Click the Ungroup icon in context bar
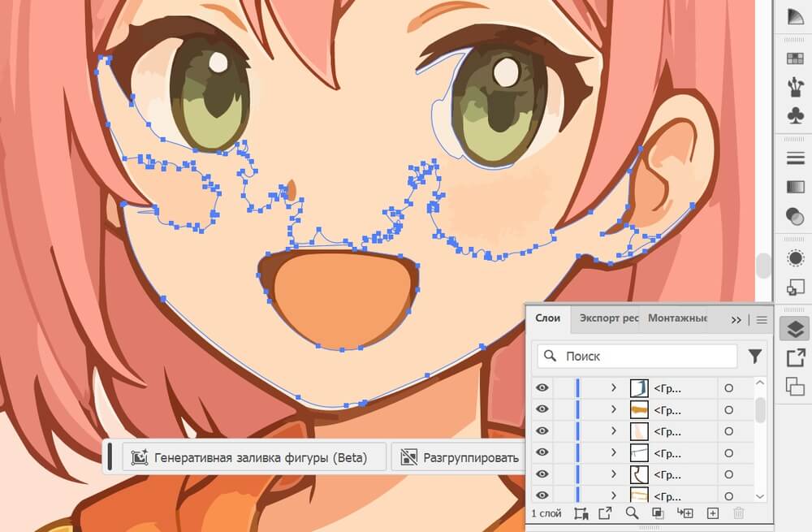The height and width of the screenshot is (532, 812). [408, 457]
